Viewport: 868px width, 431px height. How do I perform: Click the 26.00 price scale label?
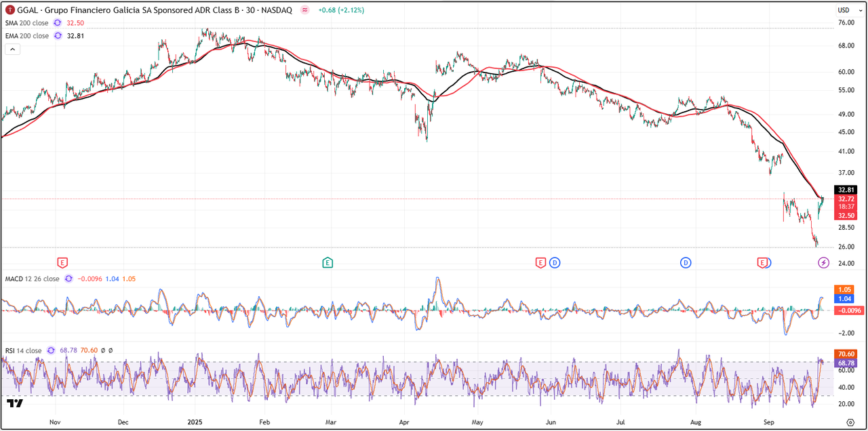click(x=846, y=247)
